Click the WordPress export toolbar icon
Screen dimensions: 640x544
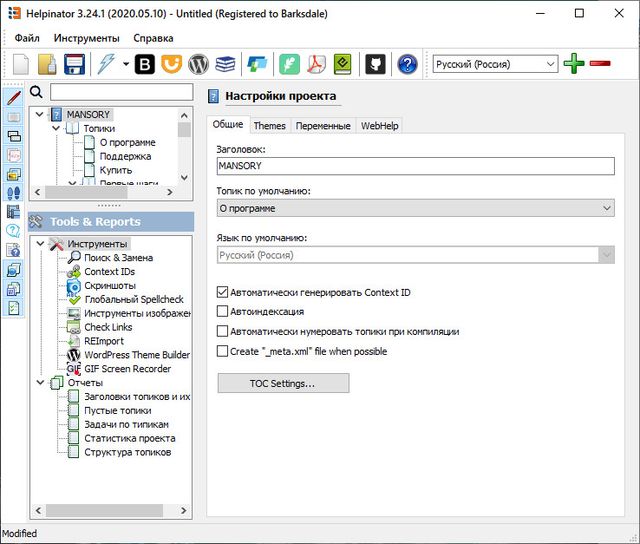click(x=198, y=65)
